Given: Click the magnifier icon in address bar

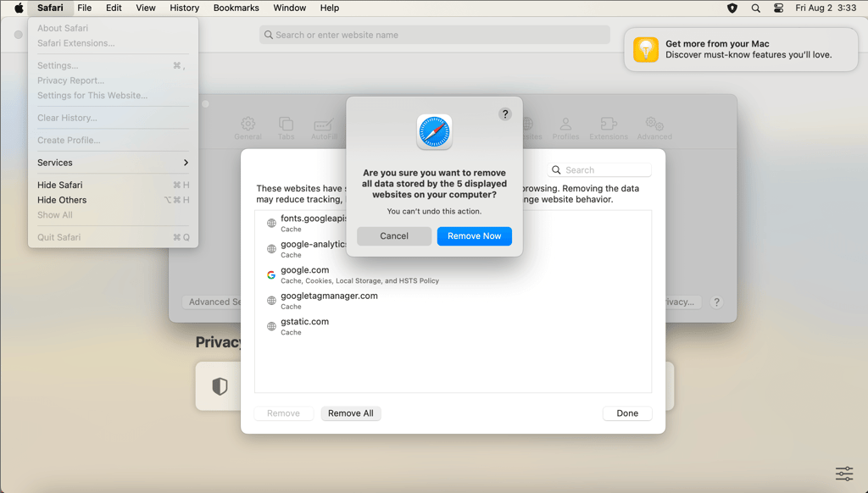Looking at the screenshot, I should coord(269,35).
